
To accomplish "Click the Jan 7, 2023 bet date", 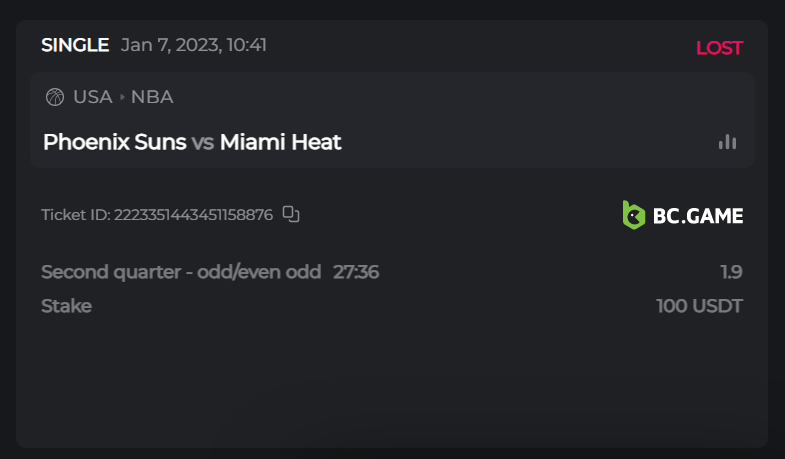I will pyautogui.click(x=194, y=45).
